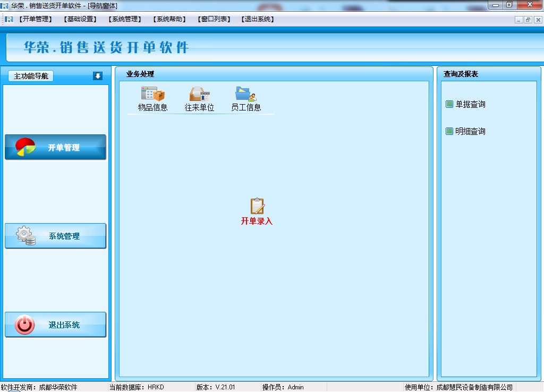Click the gear icon on 系统管理
This screenshot has height=392, width=544.
(25, 236)
